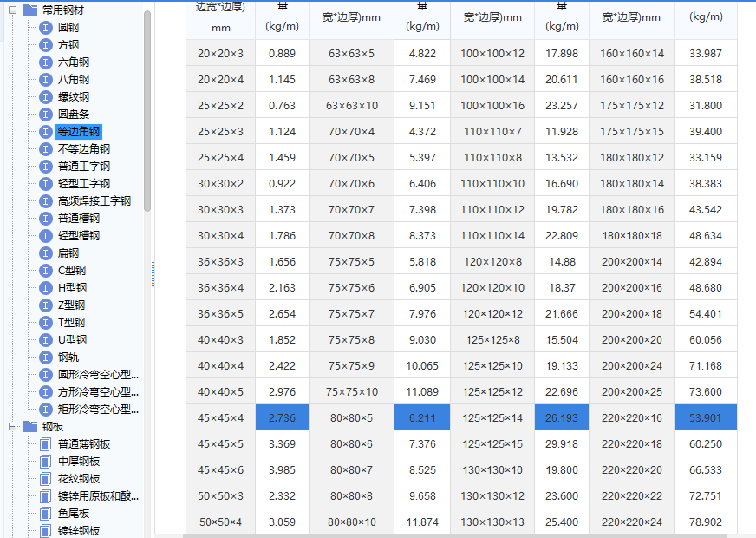
Task: Click the cell 45×45×4
Action: [221, 418]
